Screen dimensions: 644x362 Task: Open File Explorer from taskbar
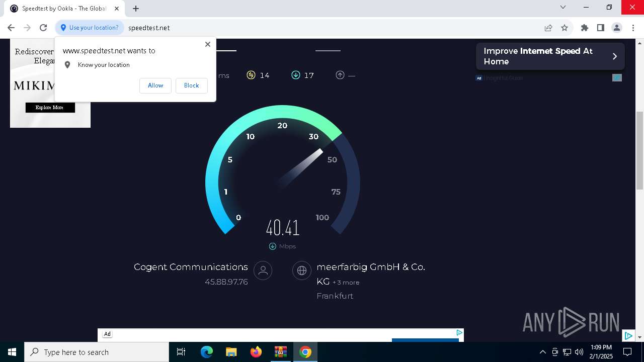click(x=231, y=352)
